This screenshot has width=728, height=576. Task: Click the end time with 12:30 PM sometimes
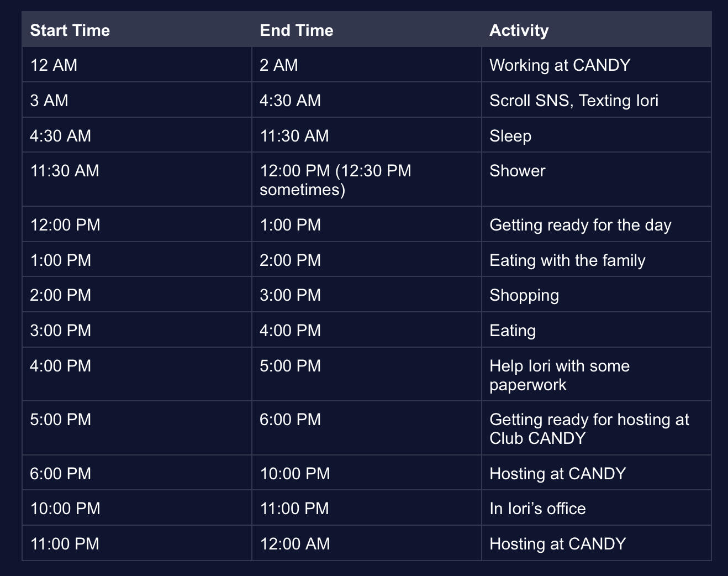click(x=335, y=180)
